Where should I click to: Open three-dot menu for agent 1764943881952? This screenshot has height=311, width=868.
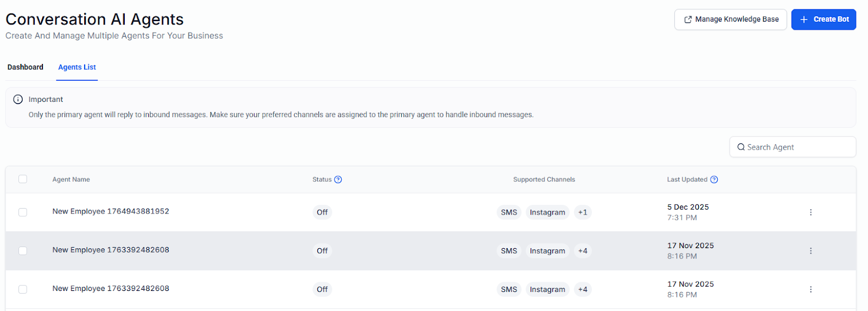pos(810,212)
